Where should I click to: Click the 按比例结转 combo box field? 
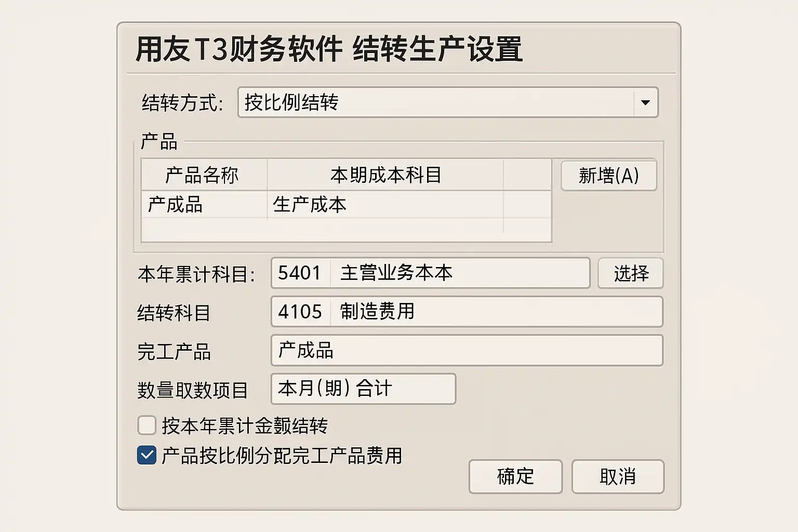pyautogui.click(x=435, y=102)
